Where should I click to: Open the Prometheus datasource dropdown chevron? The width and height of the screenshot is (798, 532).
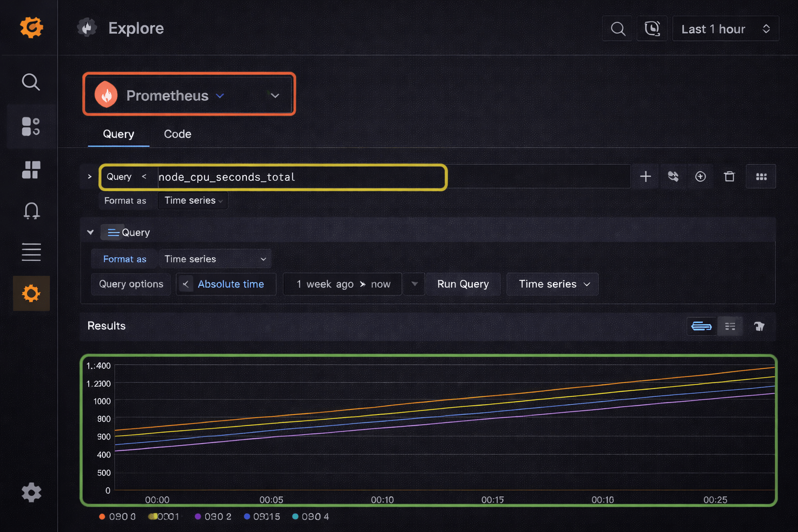coord(275,96)
